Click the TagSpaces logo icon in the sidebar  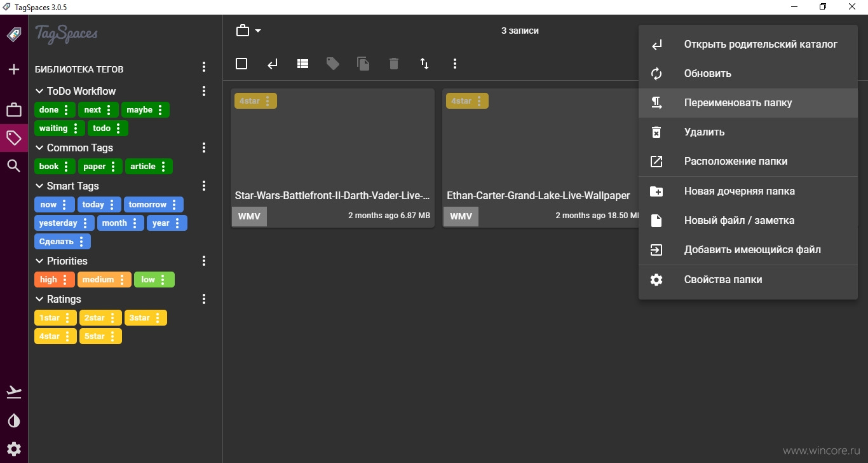pyautogui.click(x=14, y=34)
